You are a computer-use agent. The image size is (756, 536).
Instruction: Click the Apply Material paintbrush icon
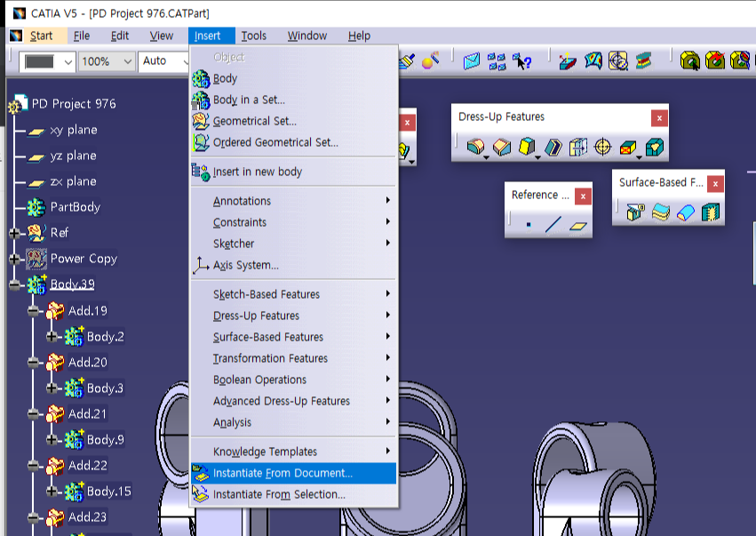point(407,60)
